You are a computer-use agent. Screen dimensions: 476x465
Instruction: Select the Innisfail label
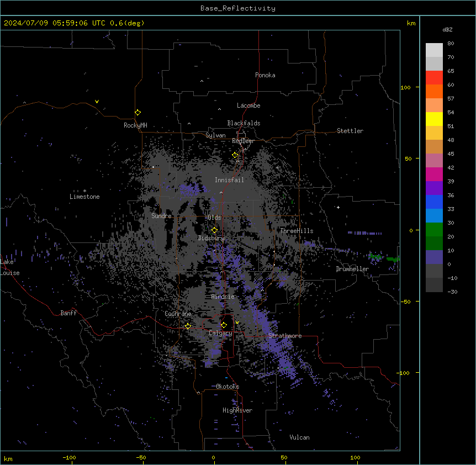(229, 180)
